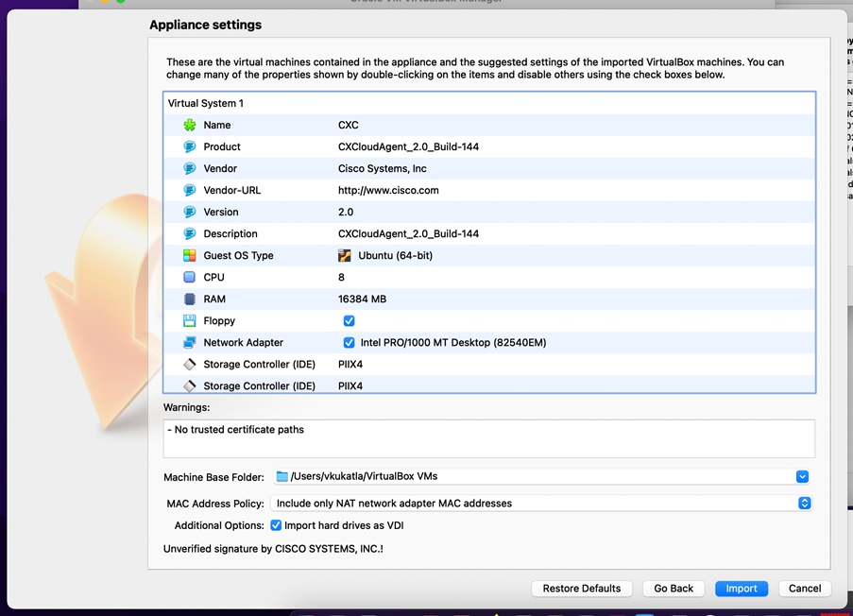Click the RAM memory icon

coord(189,299)
